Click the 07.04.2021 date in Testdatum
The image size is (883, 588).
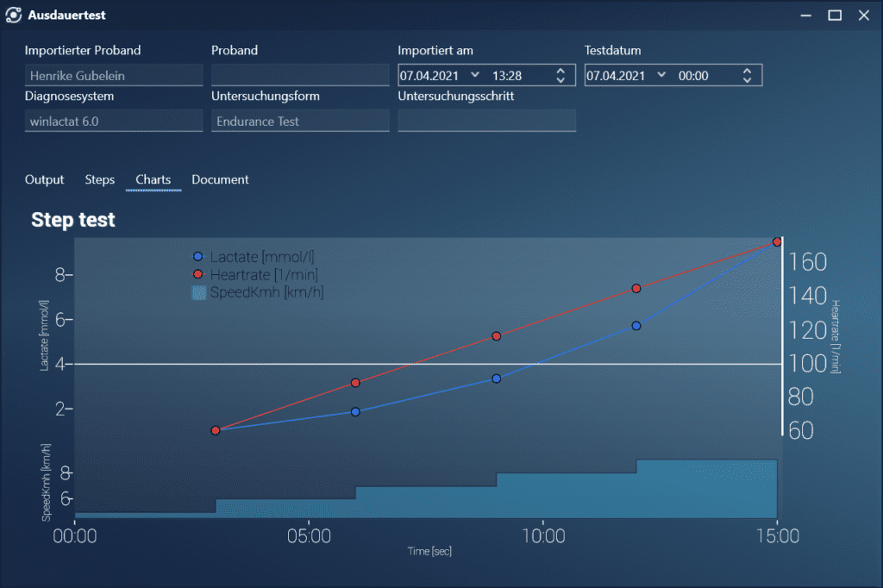point(616,76)
